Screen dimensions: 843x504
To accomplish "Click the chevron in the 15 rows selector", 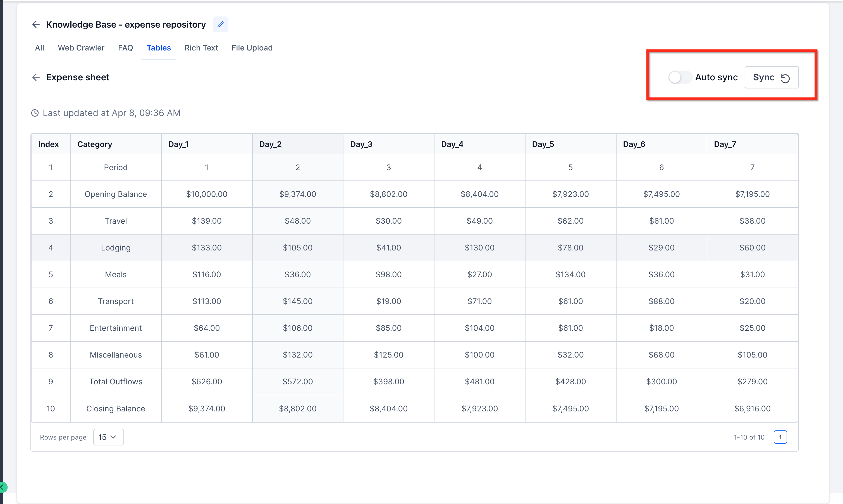I will [x=114, y=437].
